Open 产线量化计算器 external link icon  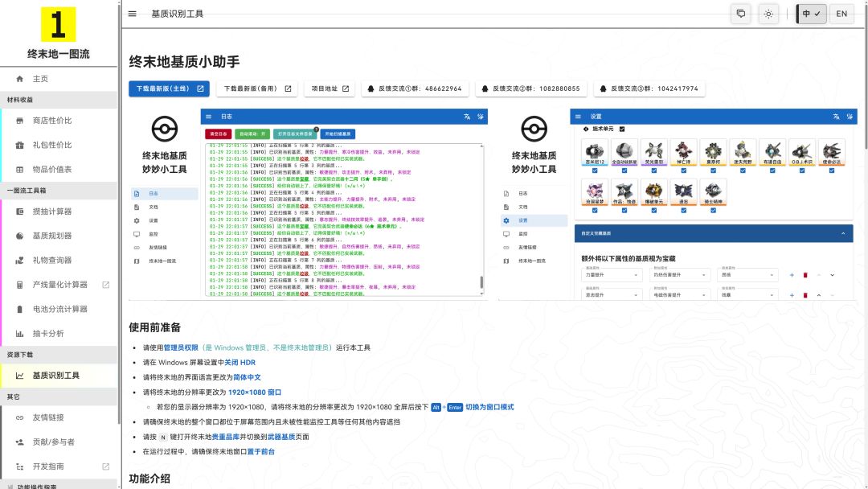106,285
